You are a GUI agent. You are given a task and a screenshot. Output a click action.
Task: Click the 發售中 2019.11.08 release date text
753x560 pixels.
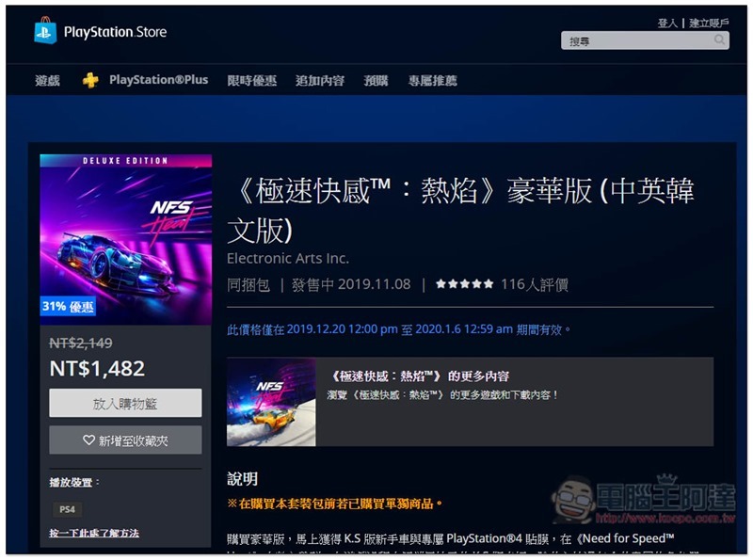click(x=351, y=285)
